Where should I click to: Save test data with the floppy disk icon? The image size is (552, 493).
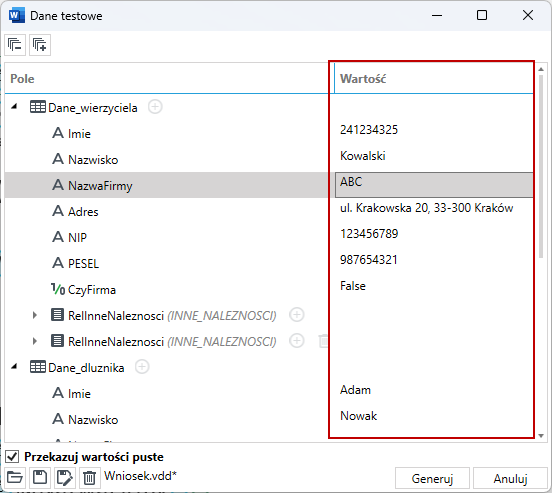click(40, 478)
